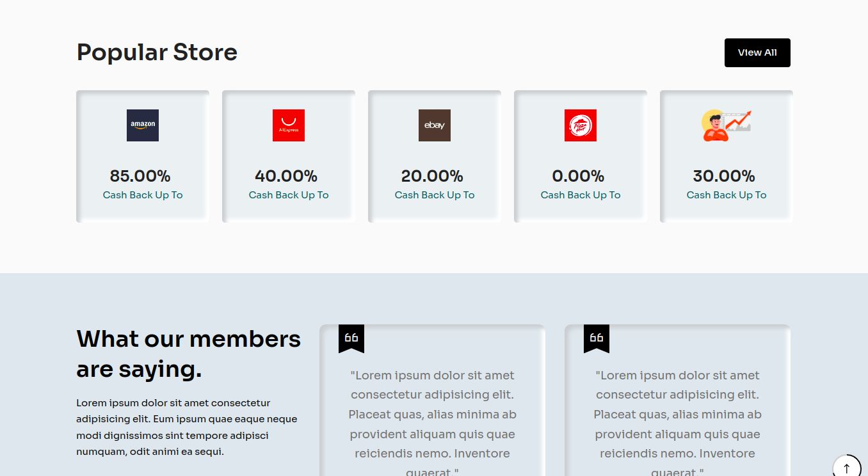Image resolution: width=868 pixels, height=476 pixels.
Task: Click the 0.00% cashback figure
Action: click(578, 176)
